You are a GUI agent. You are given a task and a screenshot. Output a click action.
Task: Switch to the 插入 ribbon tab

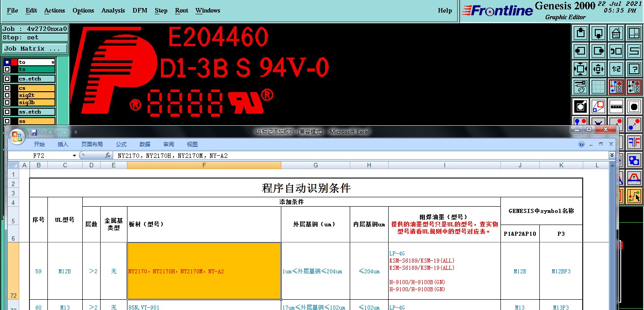click(63, 144)
